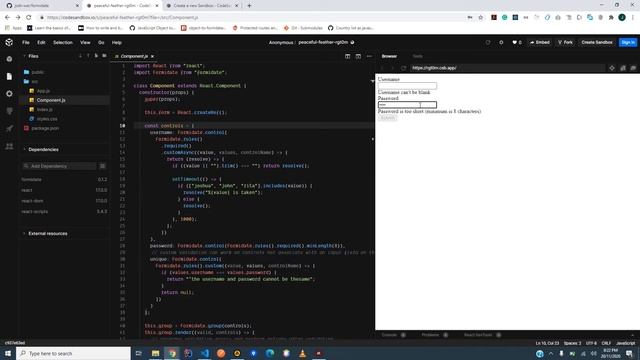Click the preferences gear icon in header

(x=501, y=42)
